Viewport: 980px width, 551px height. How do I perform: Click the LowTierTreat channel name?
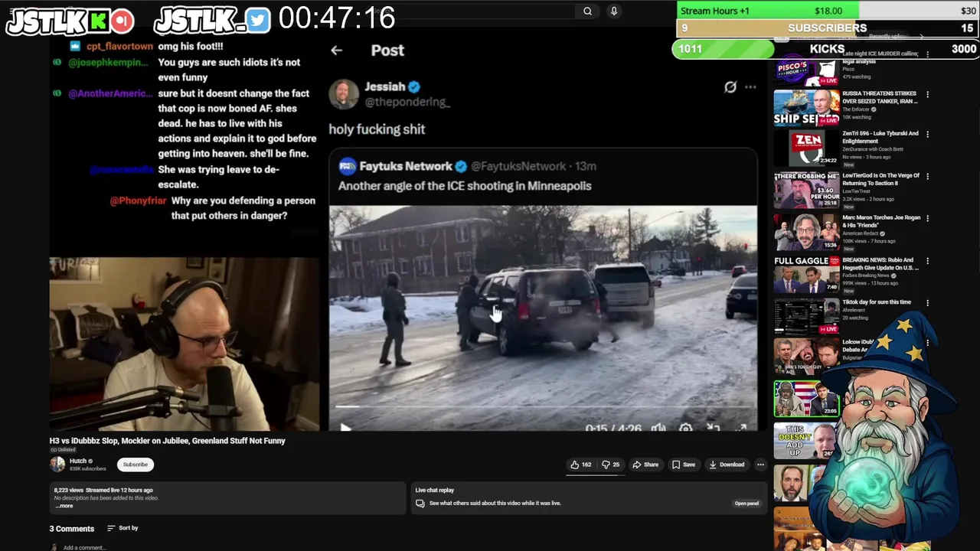pyautogui.click(x=855, y=191)
